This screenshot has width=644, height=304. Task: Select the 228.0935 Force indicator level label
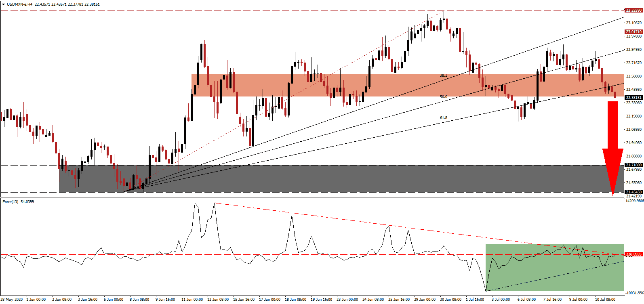[x=633, y=254]
